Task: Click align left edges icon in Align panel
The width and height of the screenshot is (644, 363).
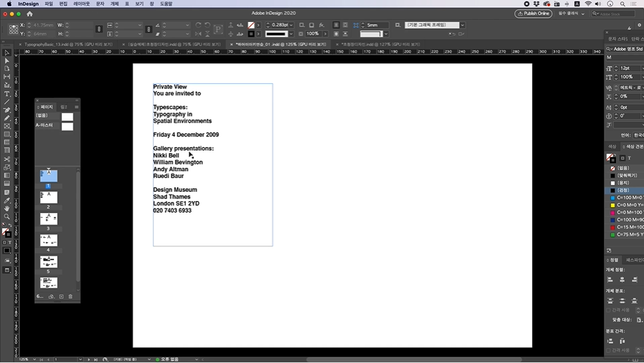Action: point(610,280)
